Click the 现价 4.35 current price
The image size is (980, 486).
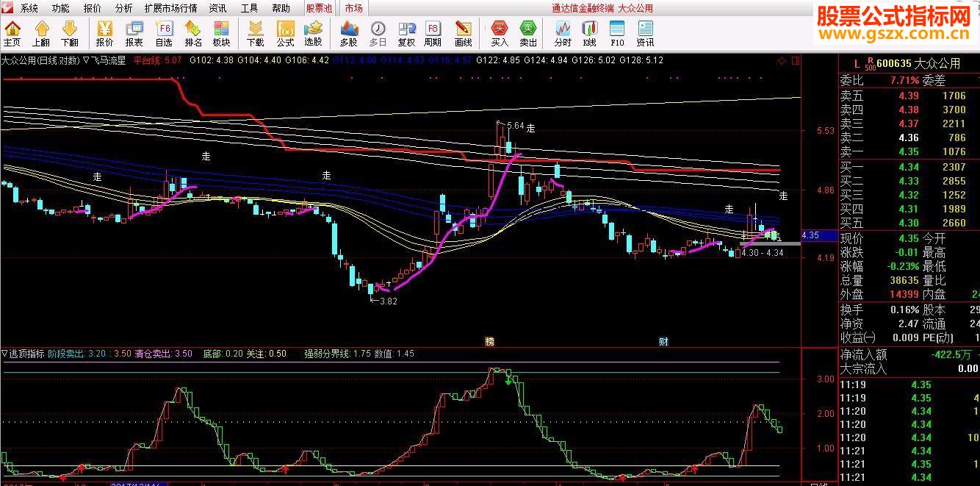[908, 238]
